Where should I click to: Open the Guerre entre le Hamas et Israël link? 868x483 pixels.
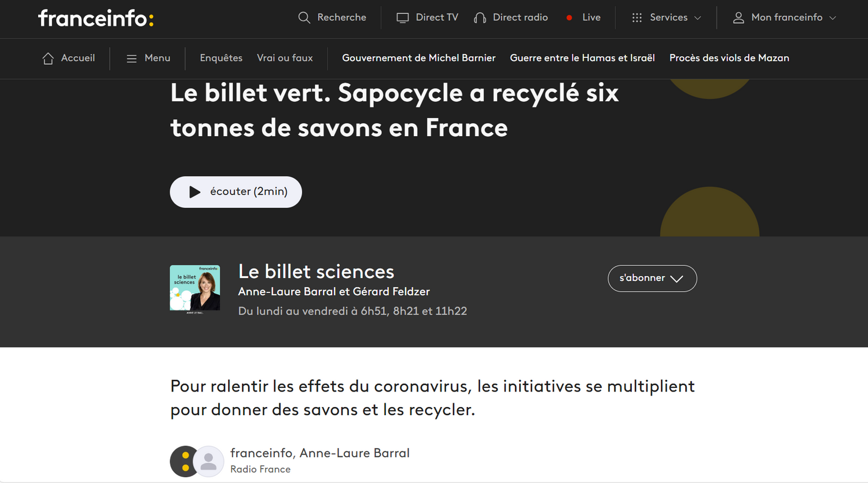(582, 58)
